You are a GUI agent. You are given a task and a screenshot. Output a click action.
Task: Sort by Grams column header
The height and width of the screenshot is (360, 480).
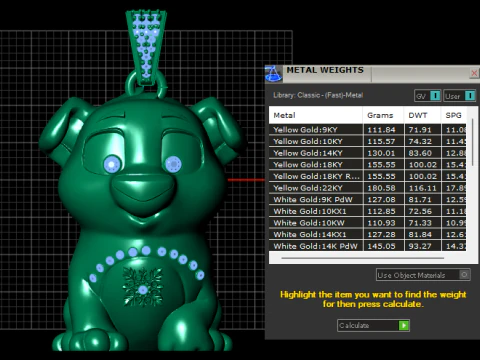point(383,115)
